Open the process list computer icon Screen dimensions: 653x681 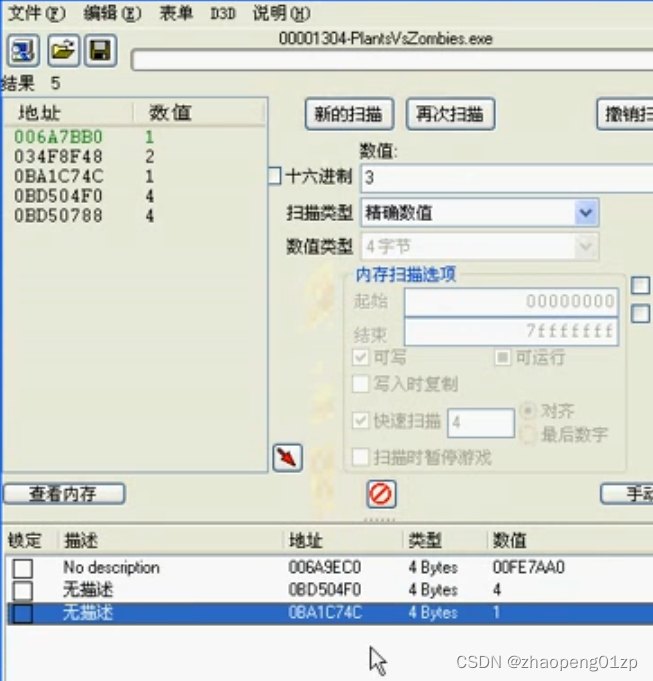(23, 51)
